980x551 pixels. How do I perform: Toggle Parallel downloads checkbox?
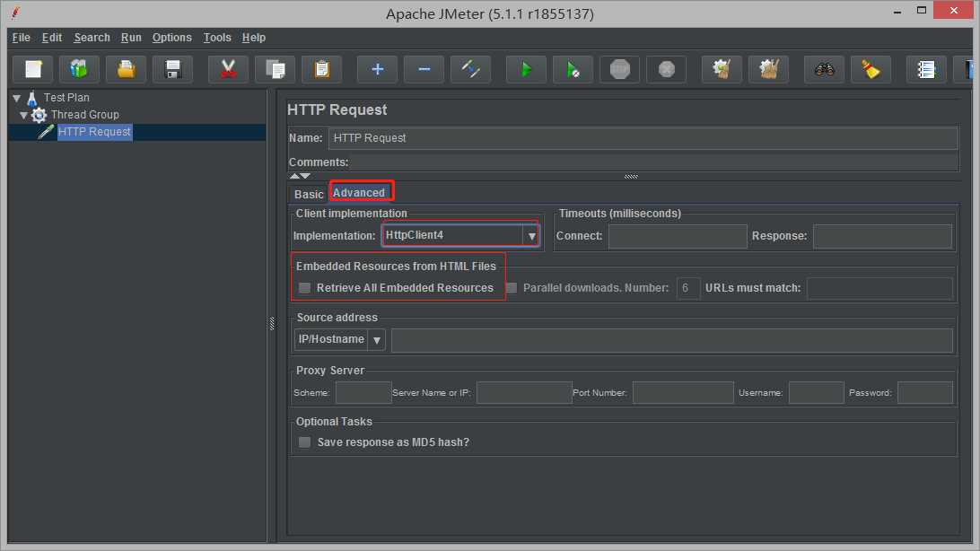point(512,288)
